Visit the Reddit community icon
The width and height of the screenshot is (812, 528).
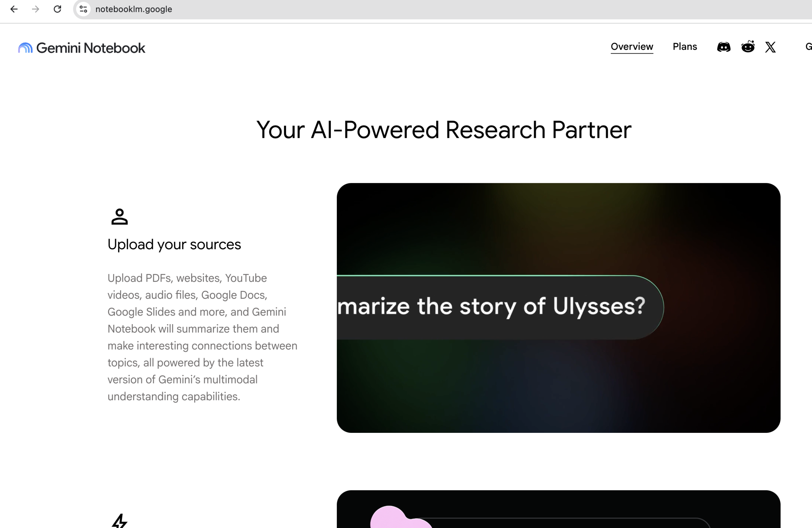[748, 47]
